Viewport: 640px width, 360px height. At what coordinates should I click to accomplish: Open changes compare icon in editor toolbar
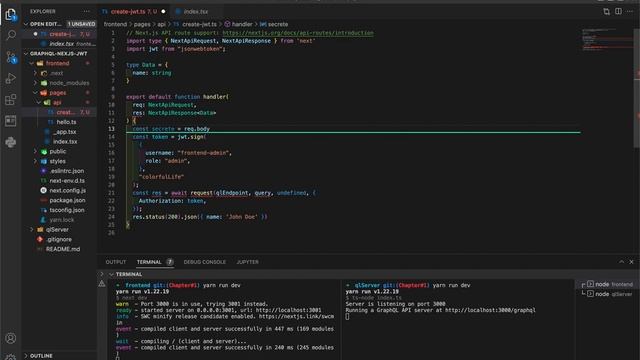click(607, 11)
